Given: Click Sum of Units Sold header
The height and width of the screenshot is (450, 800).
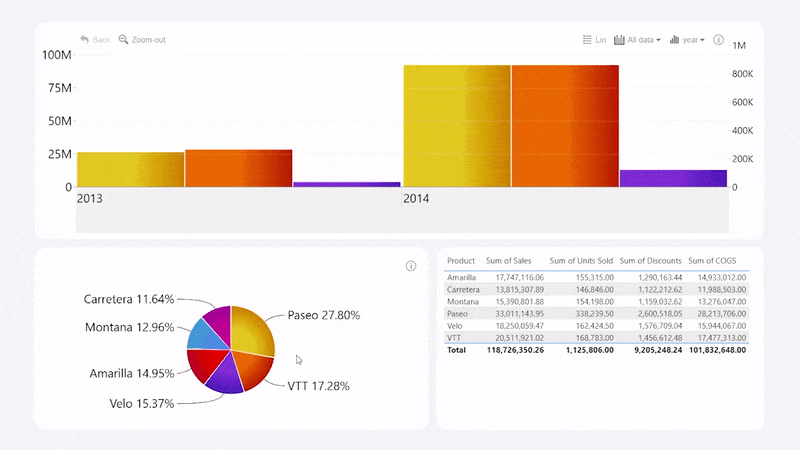Looking at the screenshot, I should pos(581,261).
